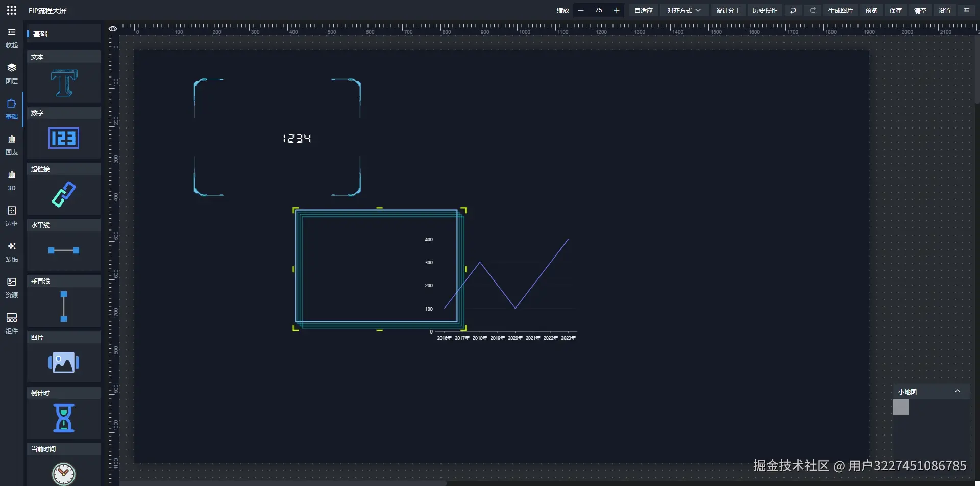Screen dimensions: 980x486
Task: Open the 3D components category
Action: pos(12,181)
